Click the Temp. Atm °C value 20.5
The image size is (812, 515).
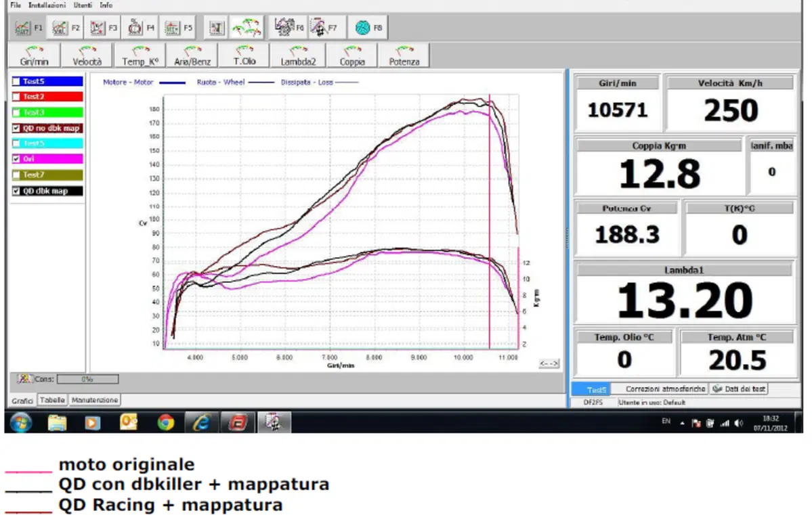(x=738, y=360)
